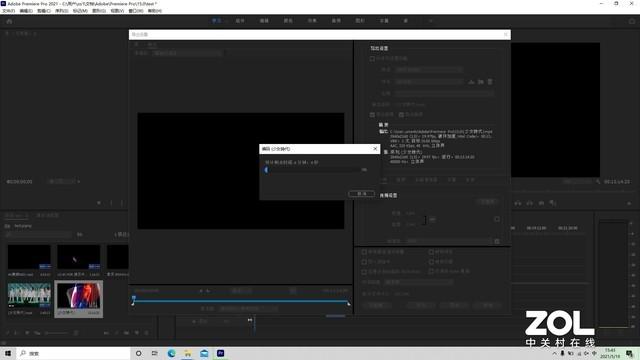
Task: Toggle the match sequence settings checkbox
Action: tap(372, 59)
